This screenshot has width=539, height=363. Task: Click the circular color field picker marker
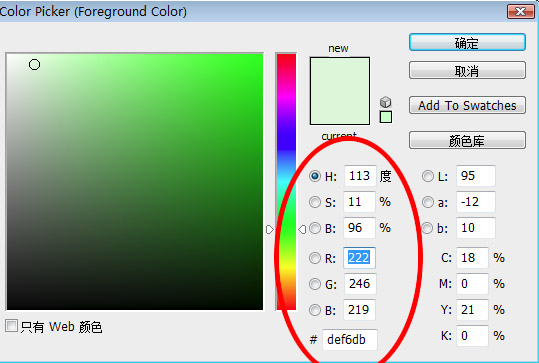pos(34,64)
